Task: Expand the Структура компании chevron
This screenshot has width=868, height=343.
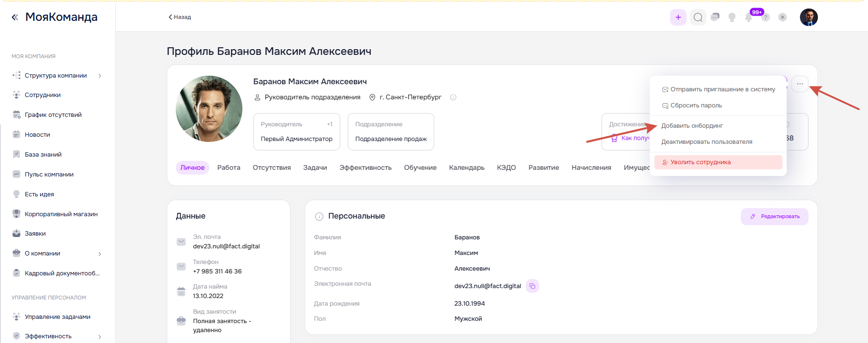Action: (x=100, y=76)
